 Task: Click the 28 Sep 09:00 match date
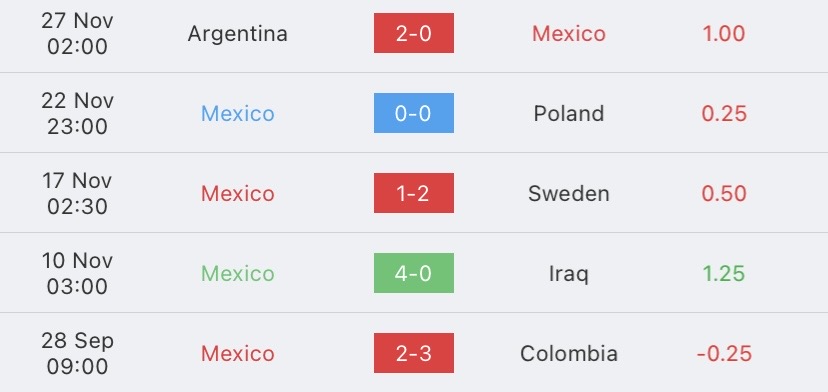coord(78,353)
